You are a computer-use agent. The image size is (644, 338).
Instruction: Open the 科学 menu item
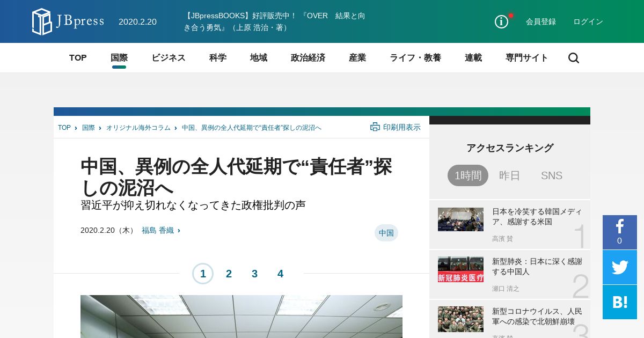click(x=218, y=58)
